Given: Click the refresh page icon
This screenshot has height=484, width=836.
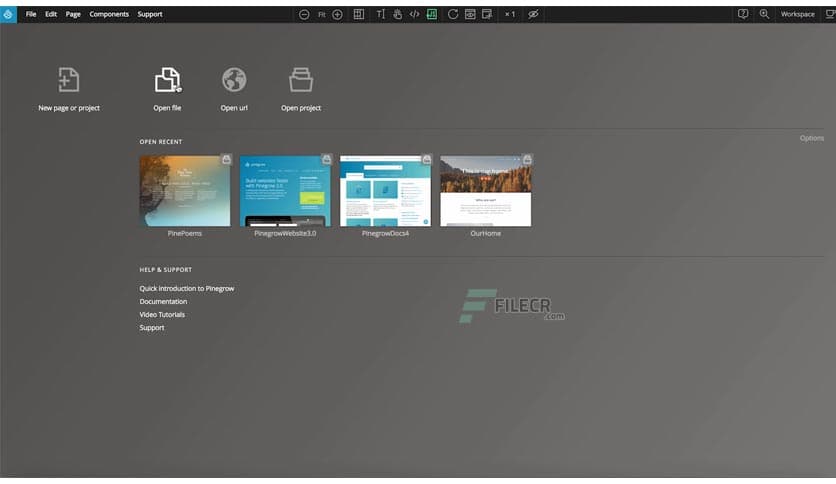Looking at the screenshot, I should coord(453,14).
